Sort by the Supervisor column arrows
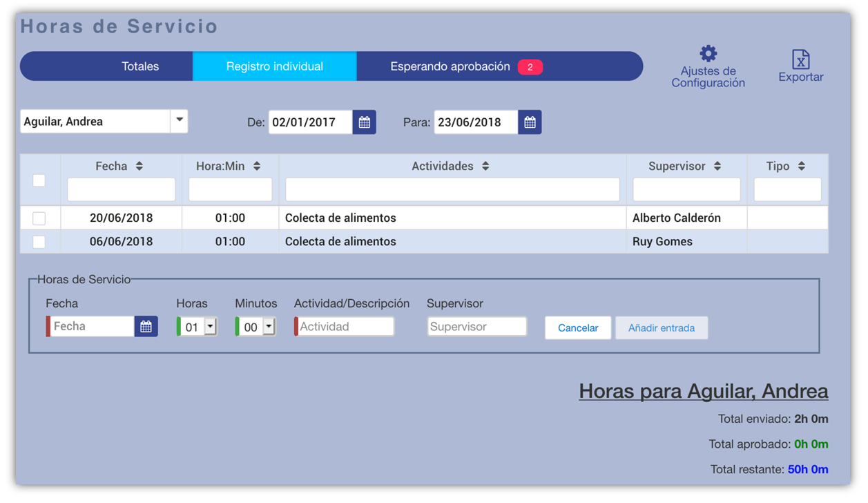This screenshot has width=868, height=503. click(x=717, y=167)
